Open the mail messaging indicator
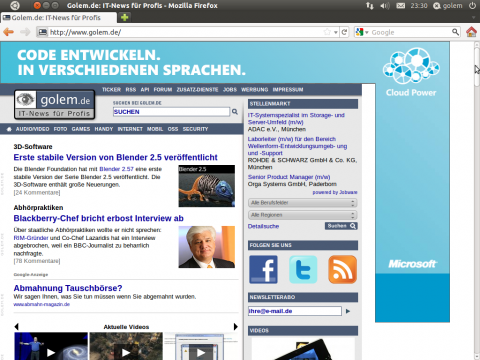 tap(401, 6)
